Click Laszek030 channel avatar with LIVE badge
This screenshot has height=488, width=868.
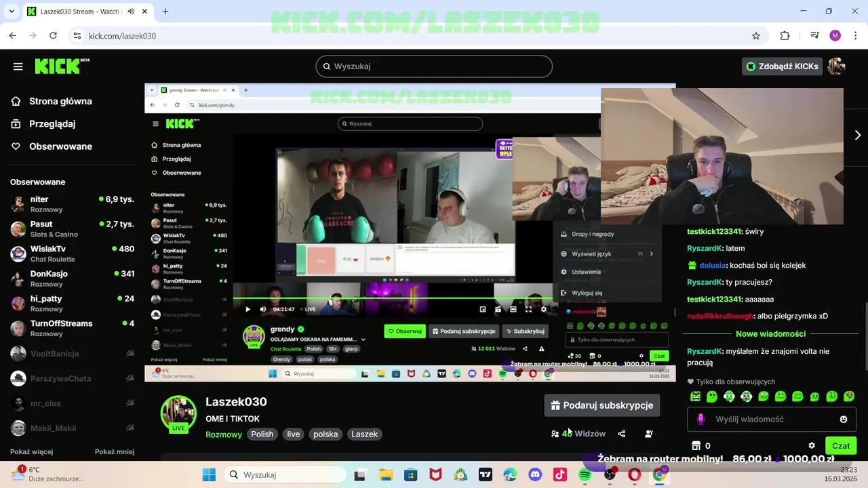coord(178,413)
